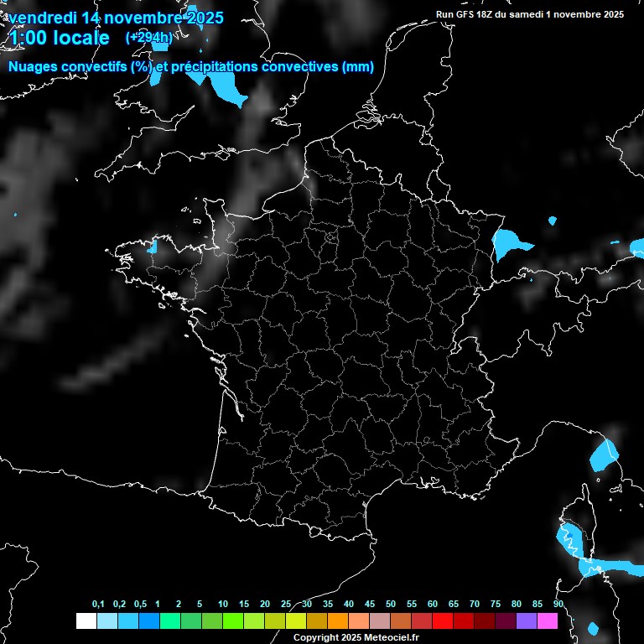Click the '70' legend label
644x644 pixels.
pos(475,604)
